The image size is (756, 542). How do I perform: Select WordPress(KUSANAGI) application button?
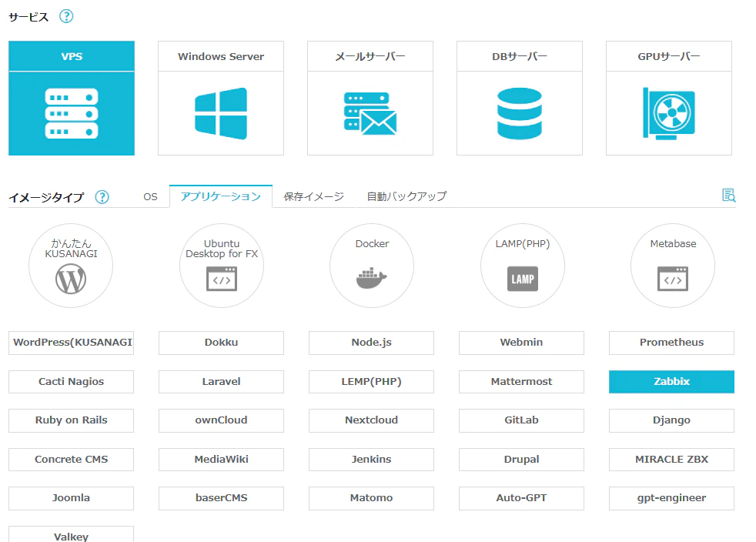72,343
